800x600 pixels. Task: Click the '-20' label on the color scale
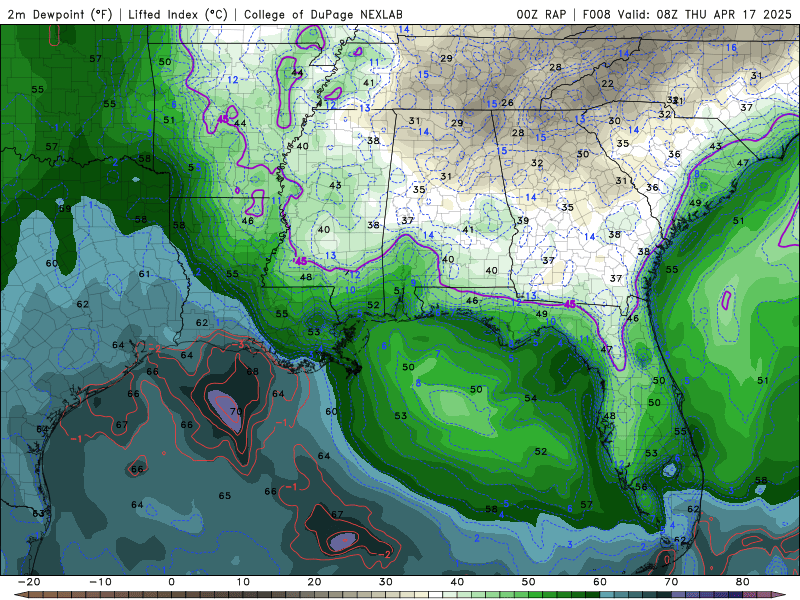pos(29,582)
